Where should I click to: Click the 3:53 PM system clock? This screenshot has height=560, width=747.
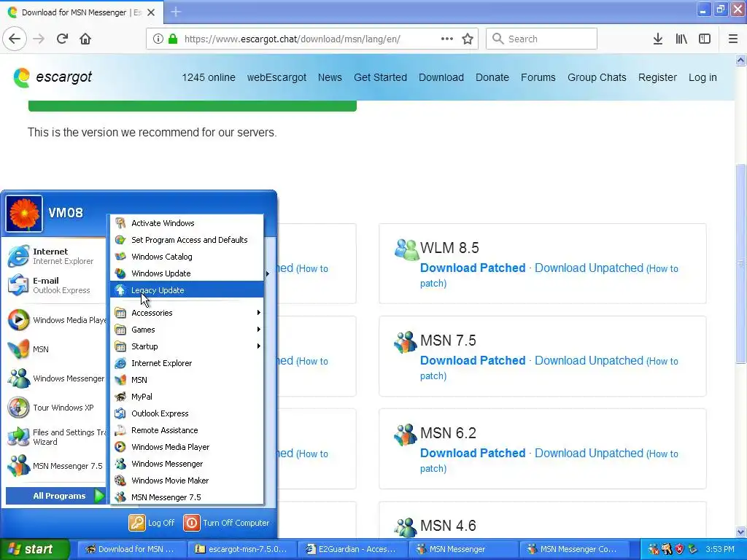(x=720, y=549)
